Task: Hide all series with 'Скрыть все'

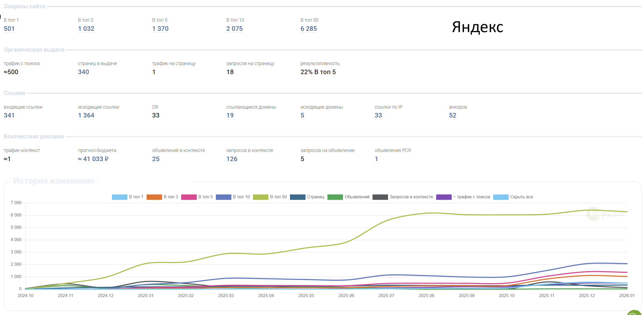Action: click(513, 197)
